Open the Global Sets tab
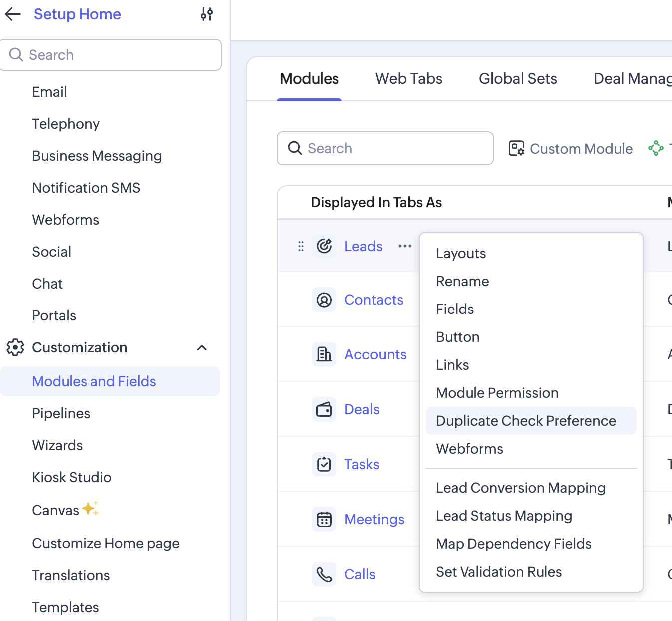Image resolution: width=672 pixels, height=621 pixels. click(x=518, y=79)
